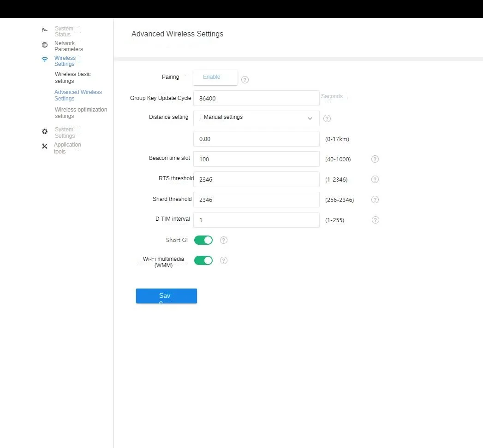Click help icon for D TIM interval
This screenshot has width=483, height=448.
[376, 220]
